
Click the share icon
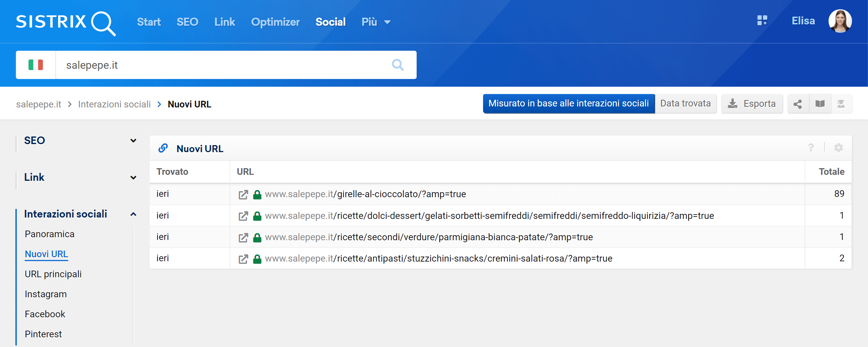[798, 104]
